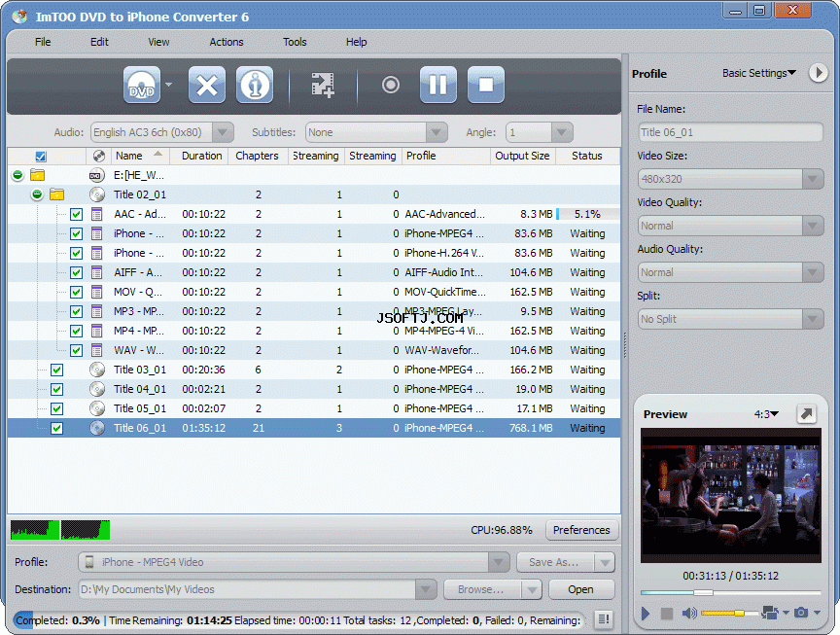
Task: Click the file icon of the AAC row
Action: tap(97, 214)
